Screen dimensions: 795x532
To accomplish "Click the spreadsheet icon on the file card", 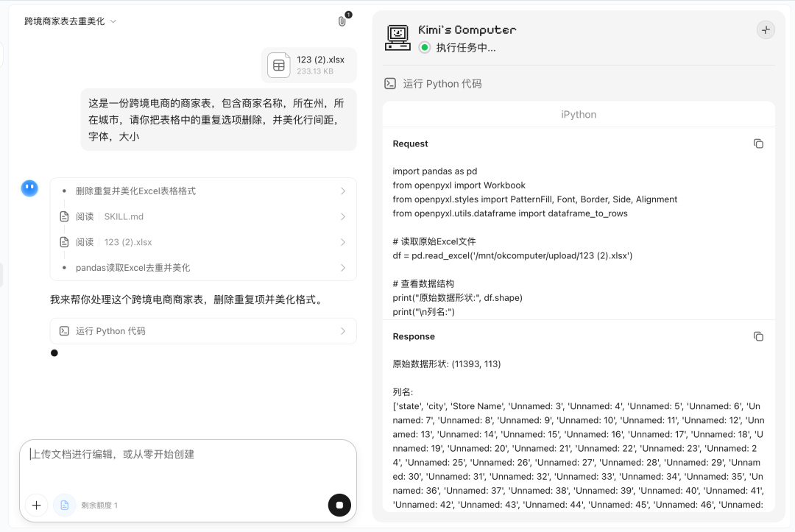I will coord(279,65).
